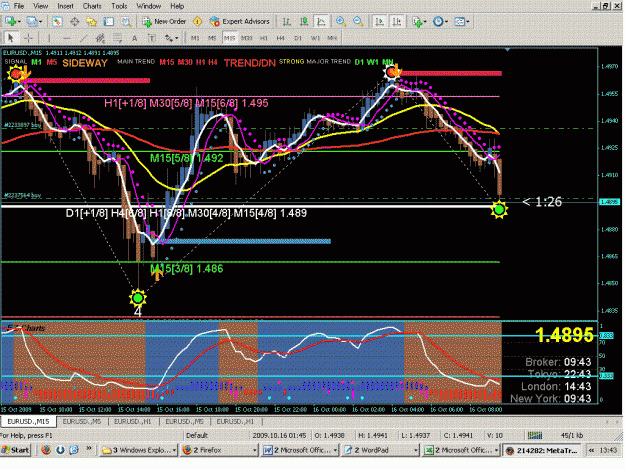Image resolution: width=625 pixels, height=469 pixels.
Task: Switch to 214282: MetaTrader taskbar button
Action: 542,450
